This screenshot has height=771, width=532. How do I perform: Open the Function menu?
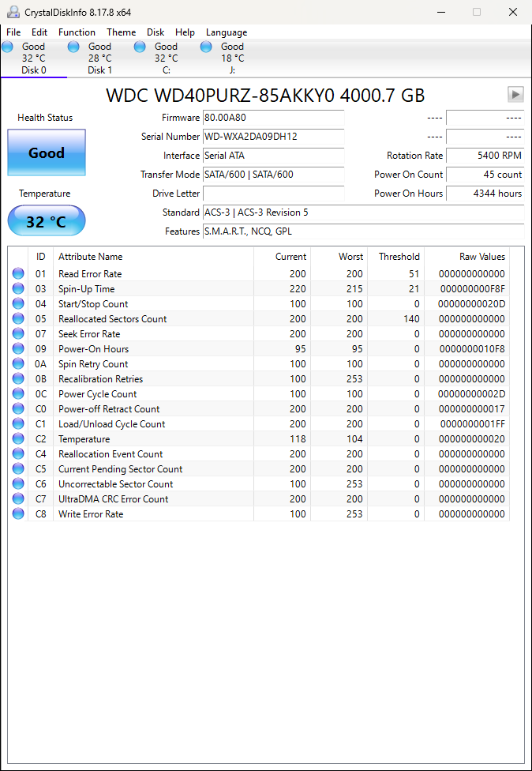(77, 32)
